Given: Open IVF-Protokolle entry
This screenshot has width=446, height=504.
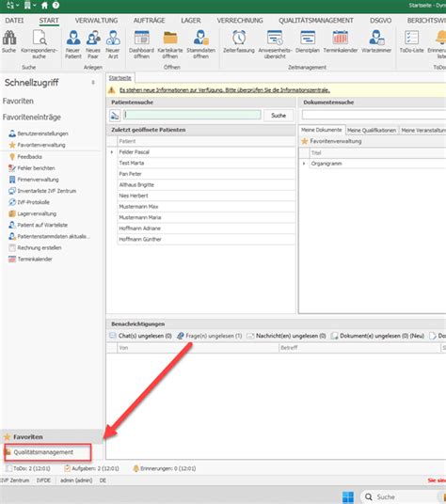Looking at the screenshot, I should coord(29,202).
